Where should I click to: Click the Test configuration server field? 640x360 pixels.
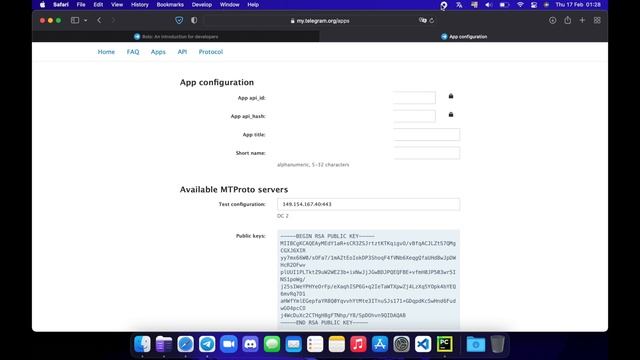[369, 204]
